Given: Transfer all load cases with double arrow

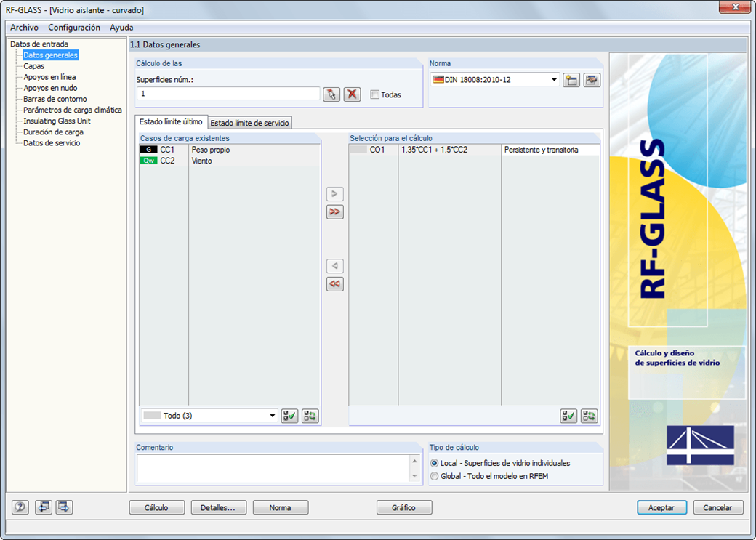Looking at the screenshot, I should pos(334,212).
